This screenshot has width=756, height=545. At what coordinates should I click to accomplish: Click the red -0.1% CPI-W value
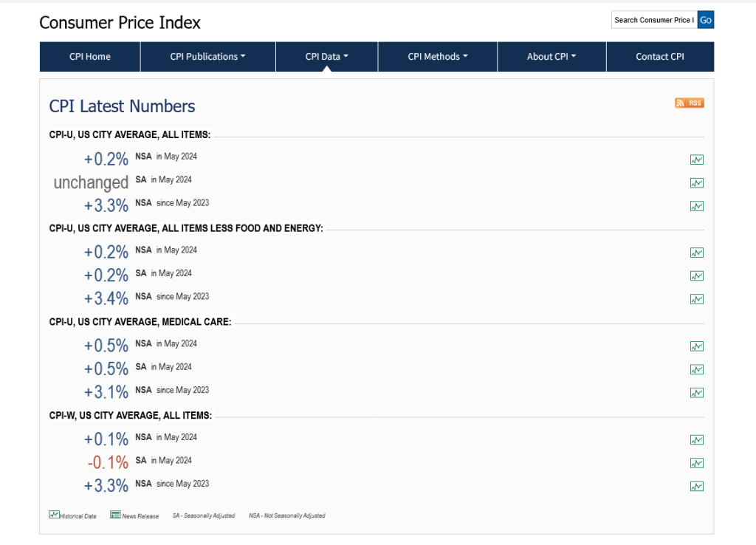[108, 462]
